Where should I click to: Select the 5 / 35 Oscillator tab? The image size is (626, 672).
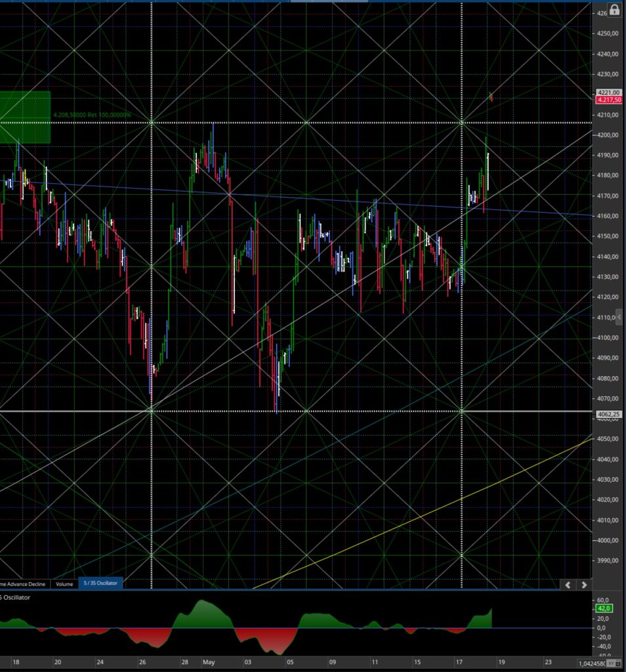(x=100, y=583)
